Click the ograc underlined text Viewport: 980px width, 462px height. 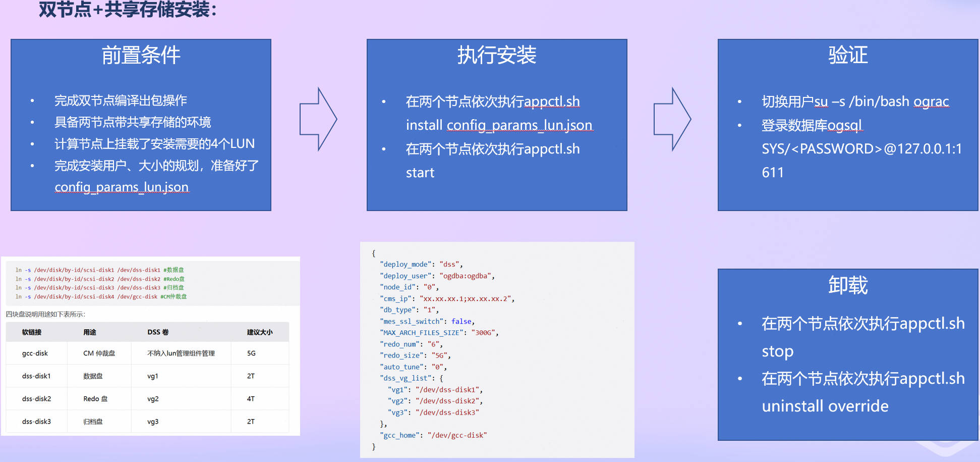point(932,101)
